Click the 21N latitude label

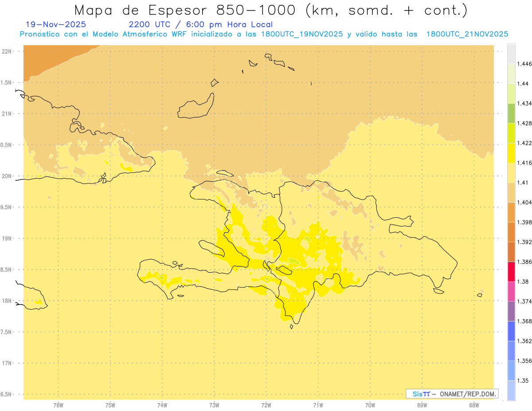pyautogui.click(x=7, y=114)
